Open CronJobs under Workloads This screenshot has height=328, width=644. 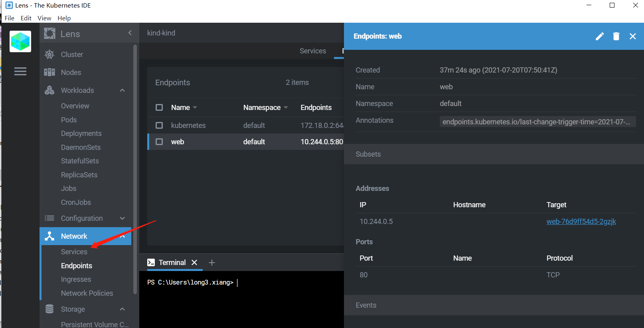point(76,202)
